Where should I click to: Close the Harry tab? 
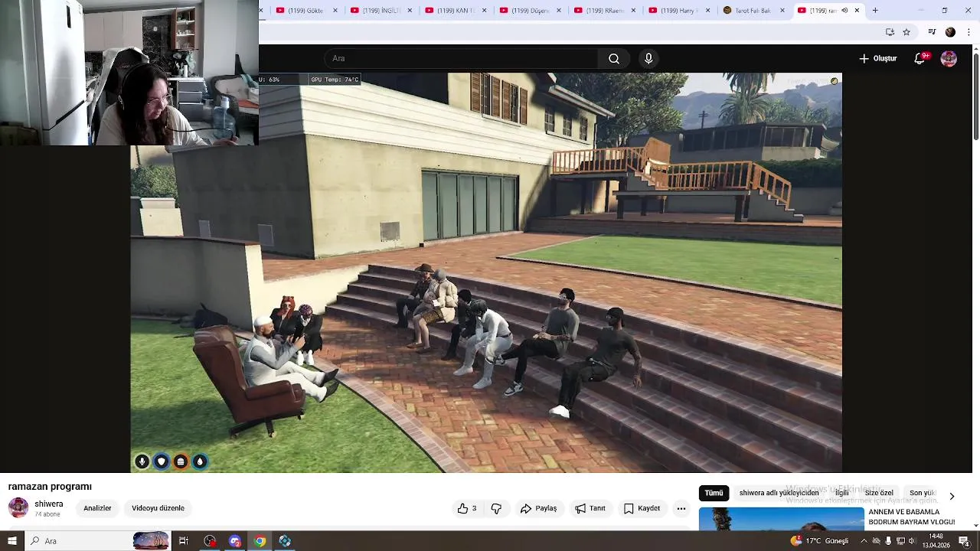(708, 11)
